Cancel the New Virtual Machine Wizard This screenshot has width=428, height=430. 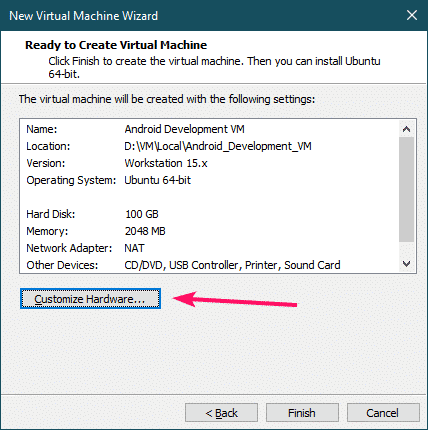tap(383, 413)
